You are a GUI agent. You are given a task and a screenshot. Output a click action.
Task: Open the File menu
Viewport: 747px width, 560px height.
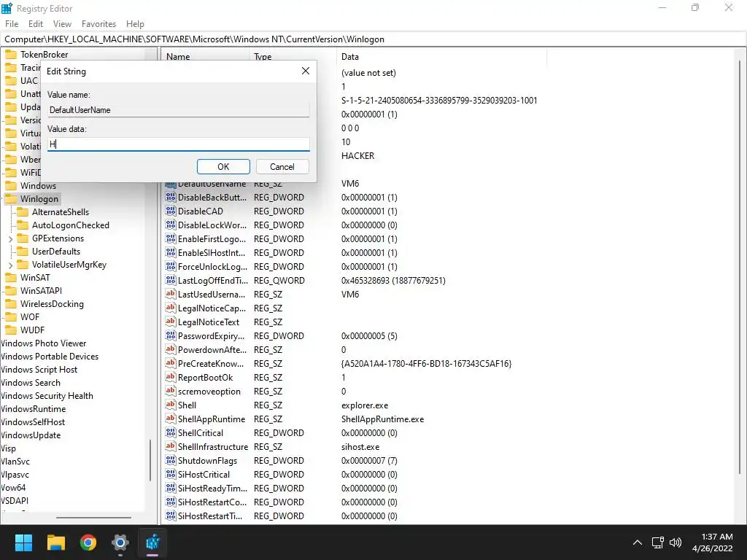tap(12, 24)
